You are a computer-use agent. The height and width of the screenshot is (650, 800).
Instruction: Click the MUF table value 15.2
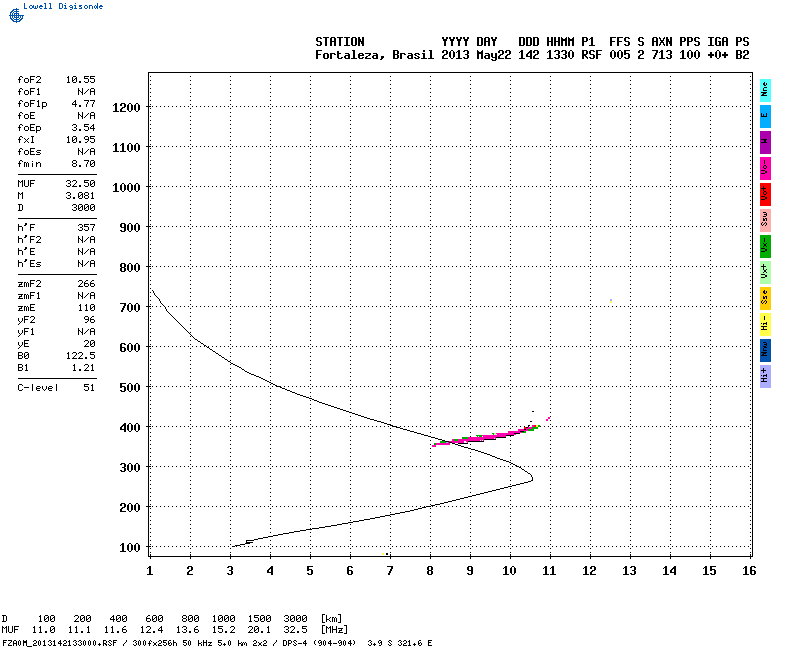tap(223, 630)
